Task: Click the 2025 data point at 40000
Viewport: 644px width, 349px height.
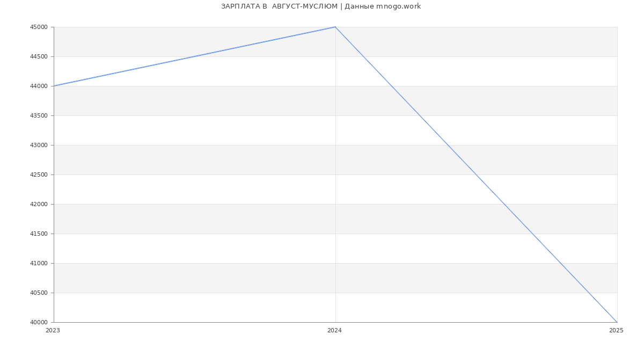Action: [x=617, y=322]
